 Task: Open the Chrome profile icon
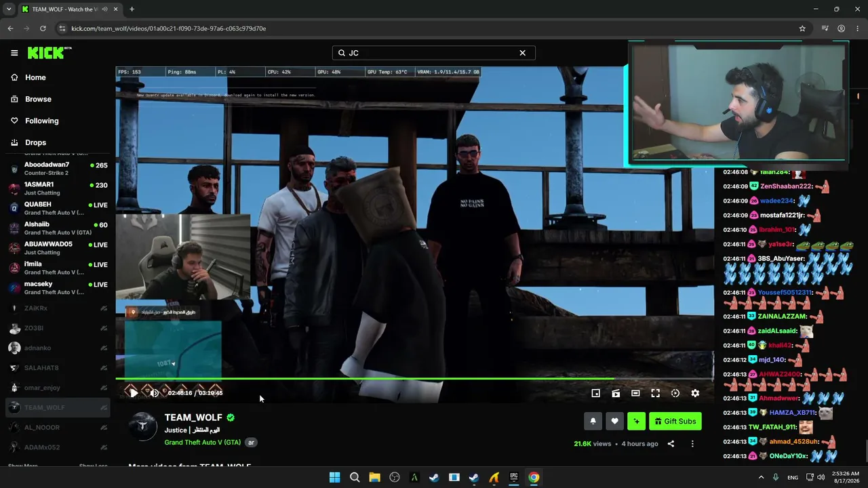[841, 28]
